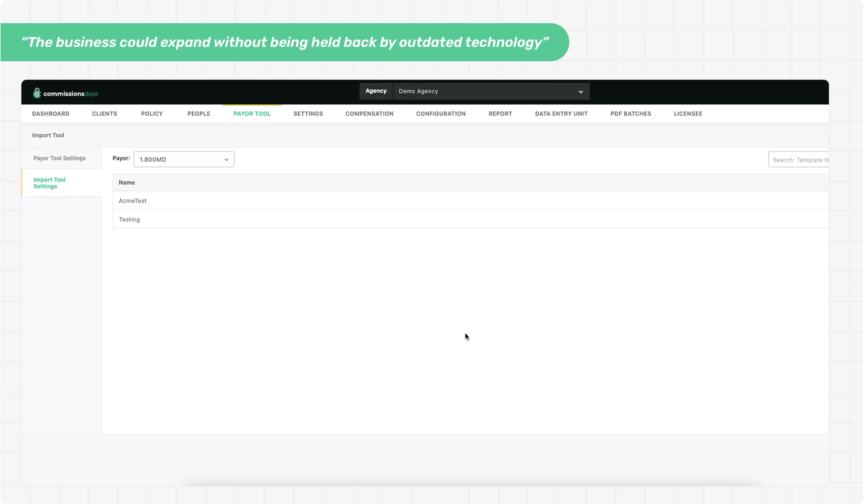Go to the Policy tab
The height and width of the screenshot is (504, 863).
pyautogui.click(x=152, y=114)
